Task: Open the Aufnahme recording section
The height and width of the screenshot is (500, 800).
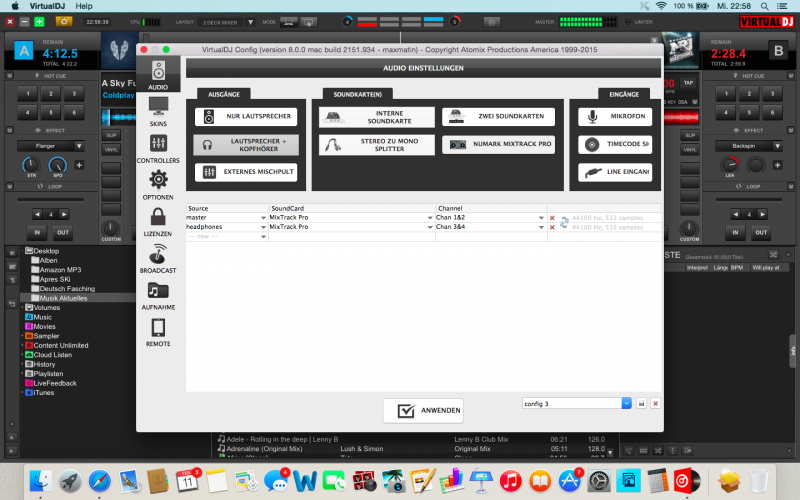Action: click(x=158, y=295)
